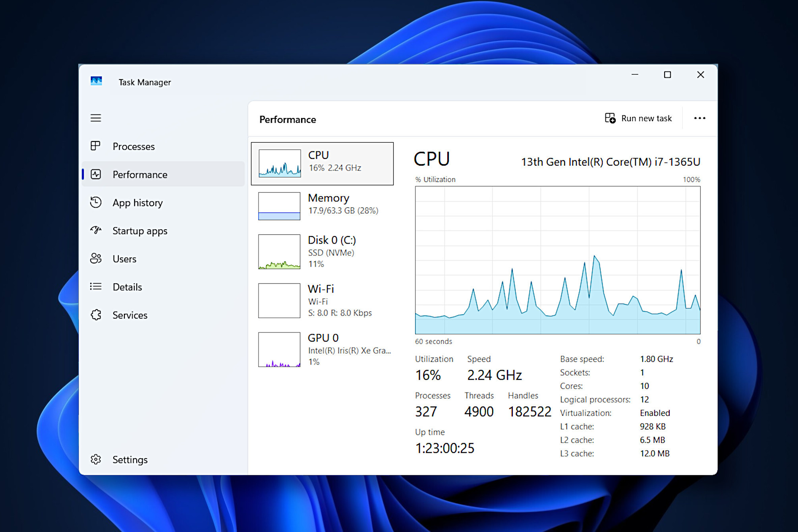Select the CPU tile thumbnail graph
798x532 pixels.
coord(279,163)
